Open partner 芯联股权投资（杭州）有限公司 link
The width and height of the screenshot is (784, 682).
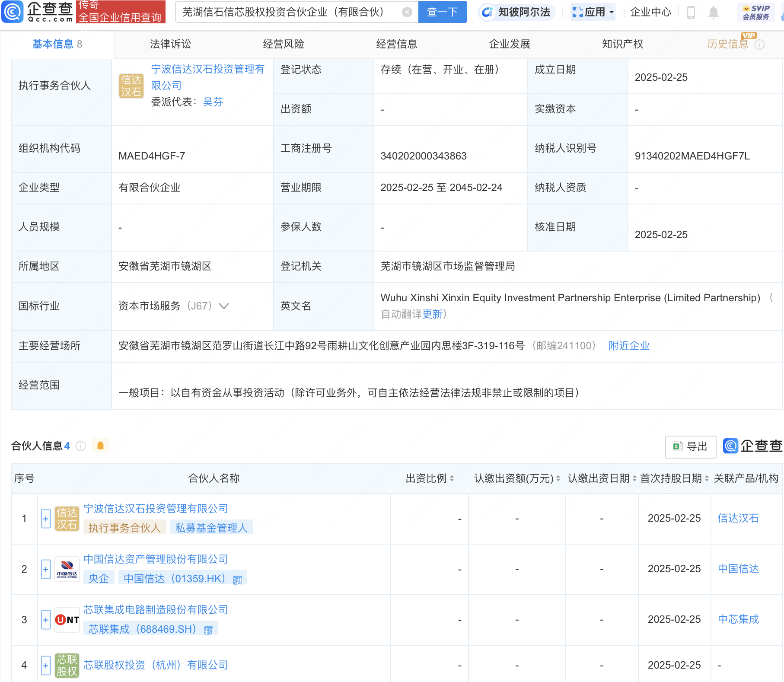pyautogui.click(x=156, y=665)
